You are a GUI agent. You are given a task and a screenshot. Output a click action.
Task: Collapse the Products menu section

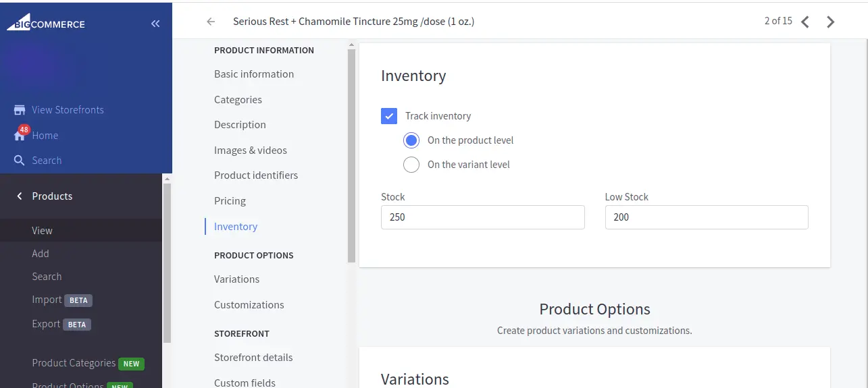click(19, 196)
